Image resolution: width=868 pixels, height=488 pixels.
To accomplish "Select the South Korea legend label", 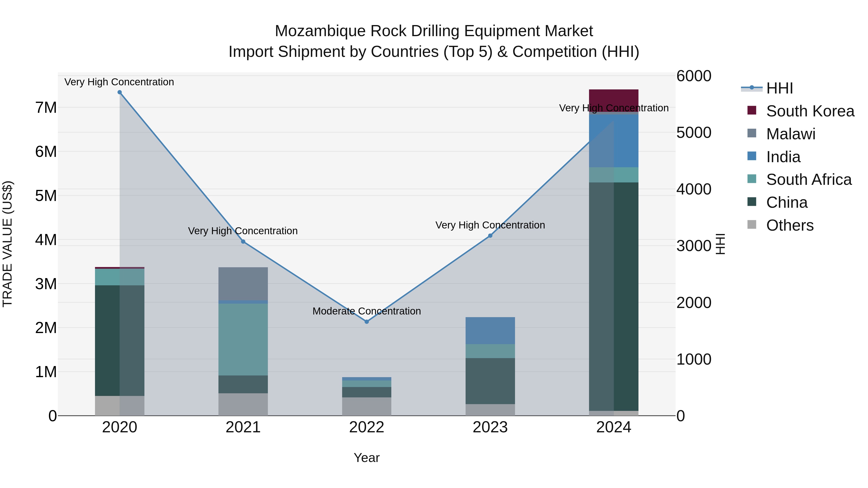I will click(810, 111).
